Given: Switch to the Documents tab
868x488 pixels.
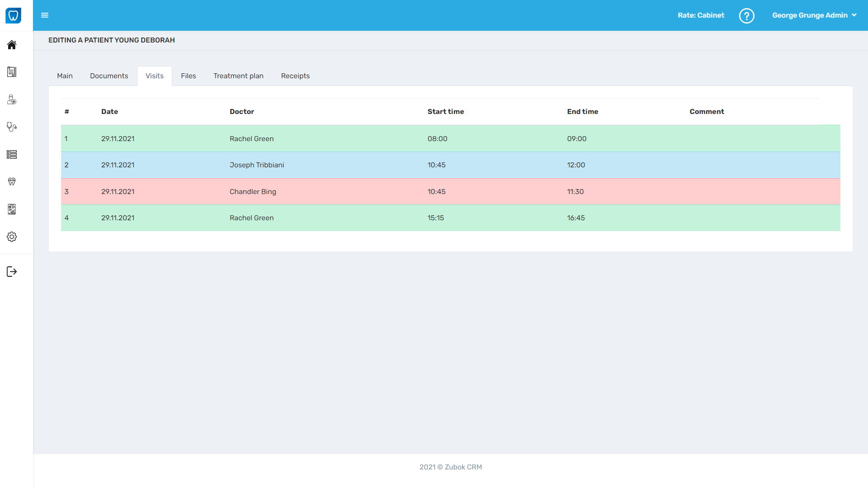Looking at the screenshot, I should [109, 76].
